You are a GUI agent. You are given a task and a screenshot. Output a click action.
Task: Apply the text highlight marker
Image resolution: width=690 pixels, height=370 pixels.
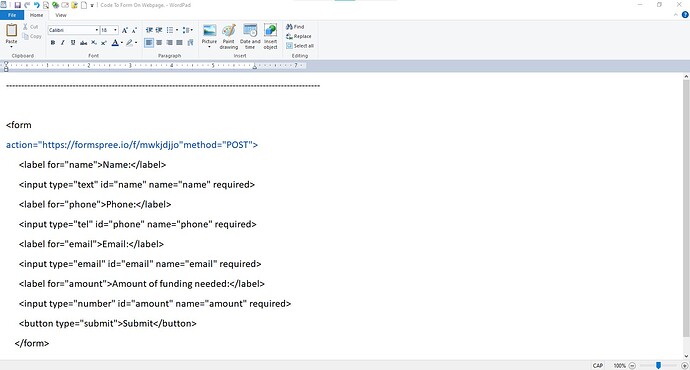(x=129, y=43)
